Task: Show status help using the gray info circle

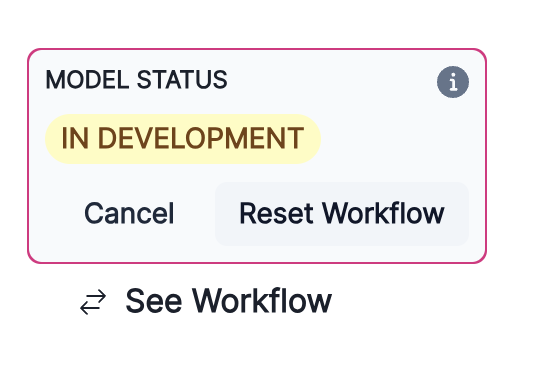Action: 453,82
